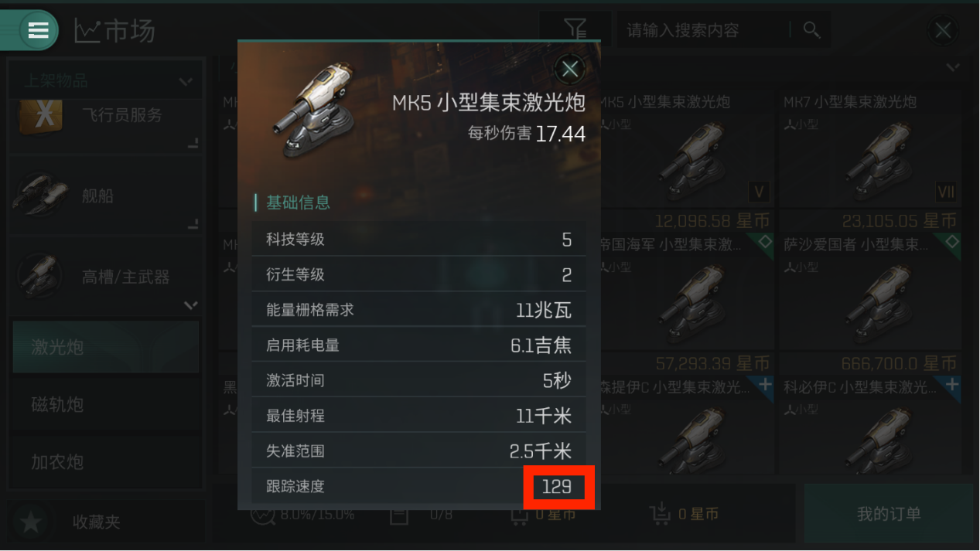The image size is (980, 551).
Task: Click the search input field
Action: [x=704, y=30]
